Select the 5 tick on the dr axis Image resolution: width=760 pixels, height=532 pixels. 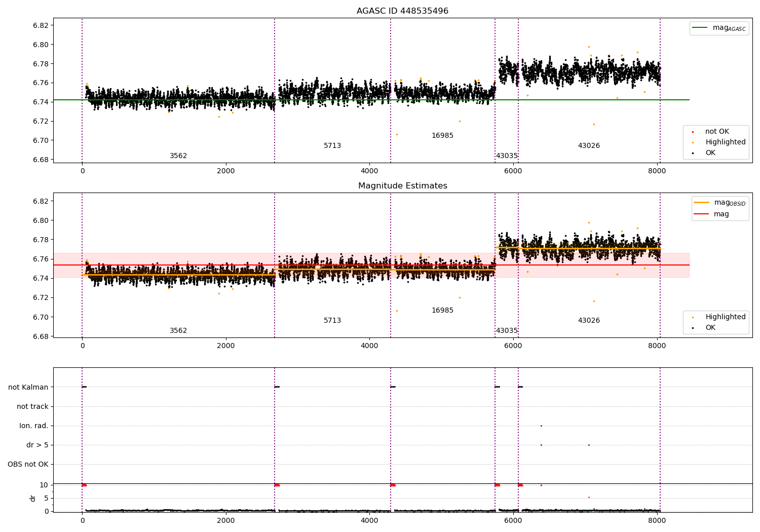click(x=46, y=498)
